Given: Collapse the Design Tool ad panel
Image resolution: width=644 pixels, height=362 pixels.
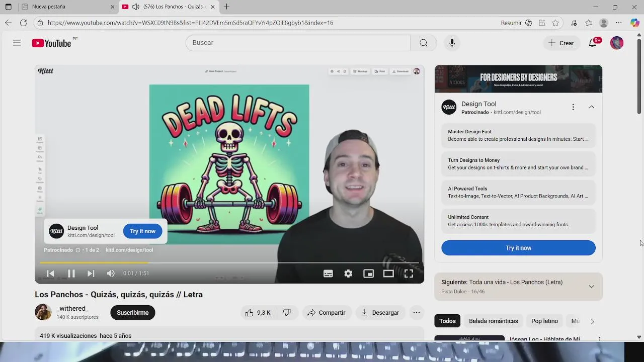Looking at the screenshot, I should click(592, 107).
